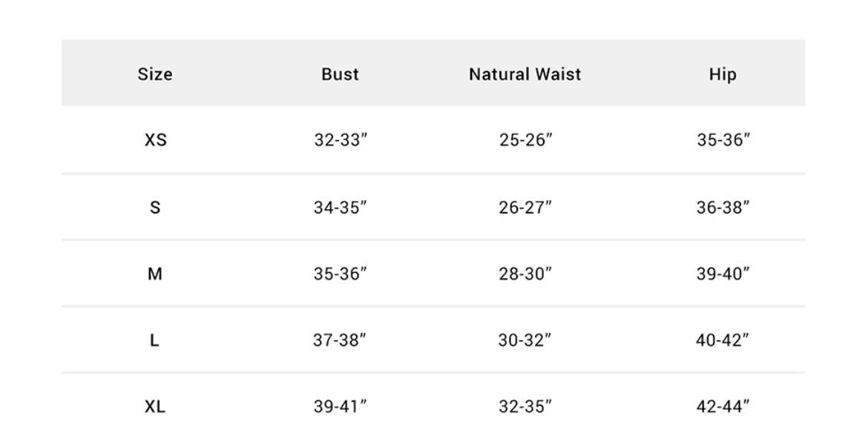Click the M waist value 28-30"
Image resolution: width=868 pixels, height=445 pixels.
[525, 274]
